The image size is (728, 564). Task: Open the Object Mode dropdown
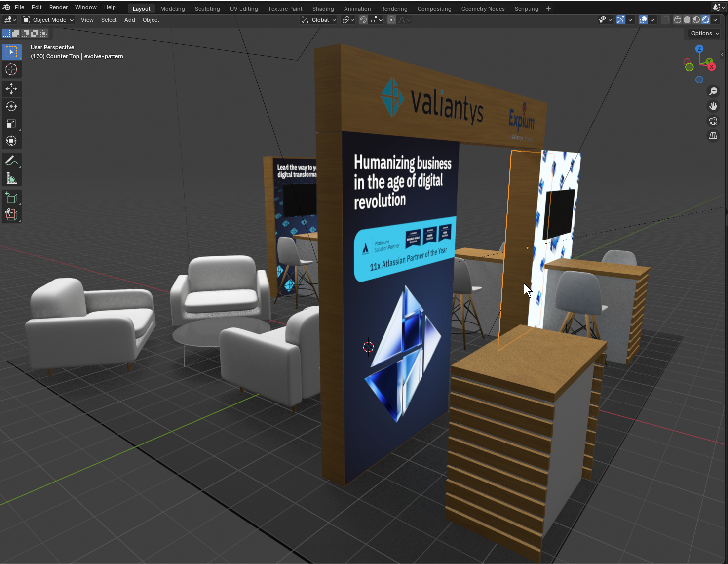[48, 20]
